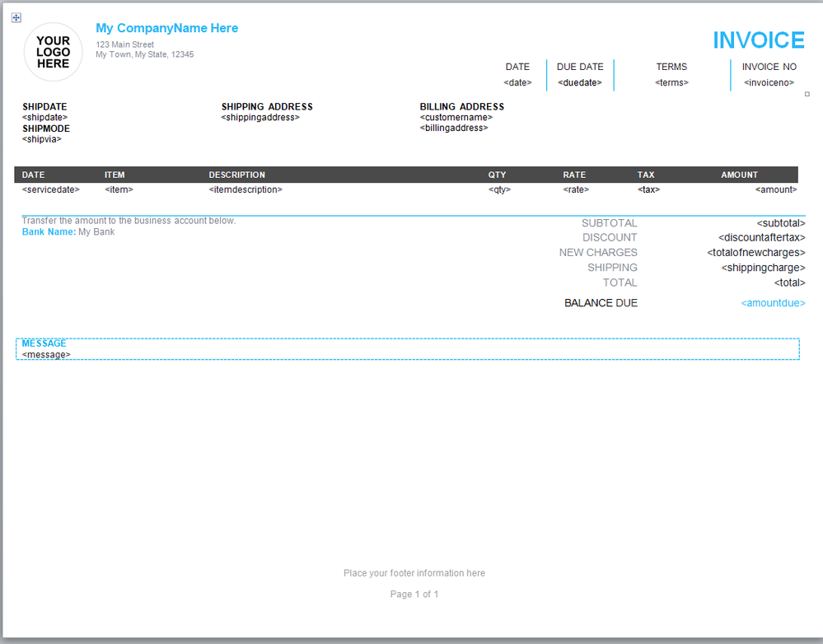Click the ITEM column header
823x644 pixels.
click(x=115, y=175)
